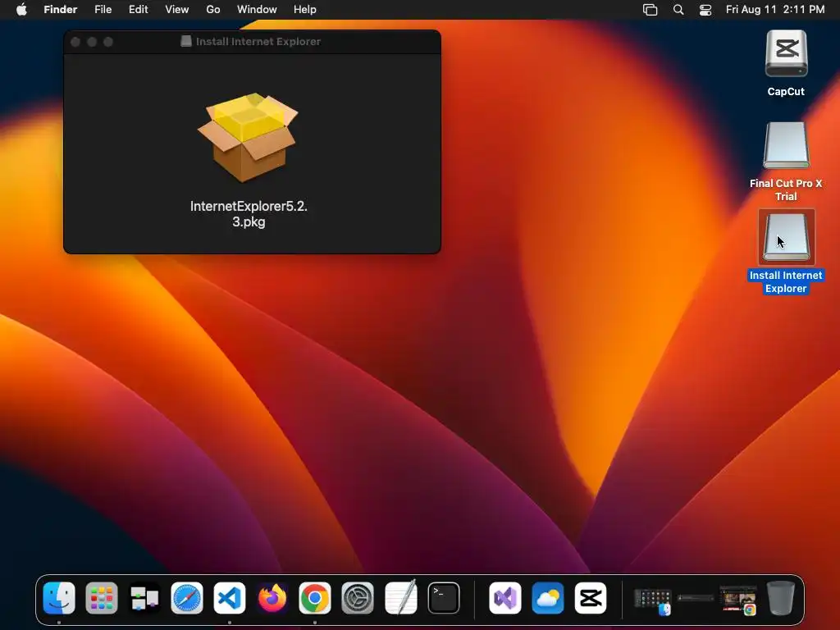This screenshot has height=630, width=840.
Task: Open the Help menu
Action: pyautogui.click(x=305, y=10)
